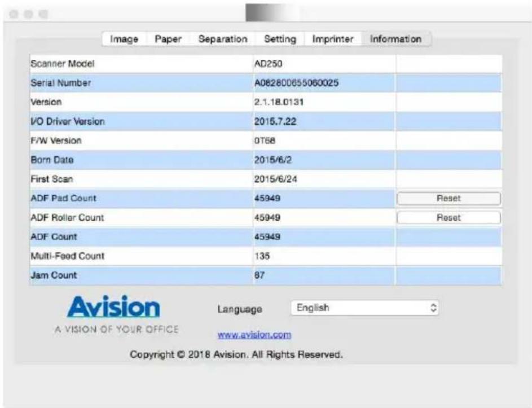This screenshot has width=532, height=408.
Task: Select the Information tab
Action: coord(396,39)
